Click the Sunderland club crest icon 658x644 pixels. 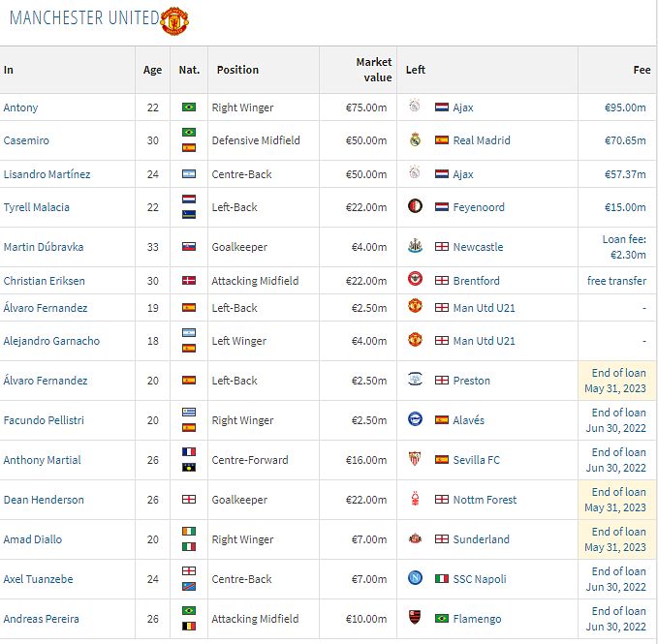[x=415, y=539]
